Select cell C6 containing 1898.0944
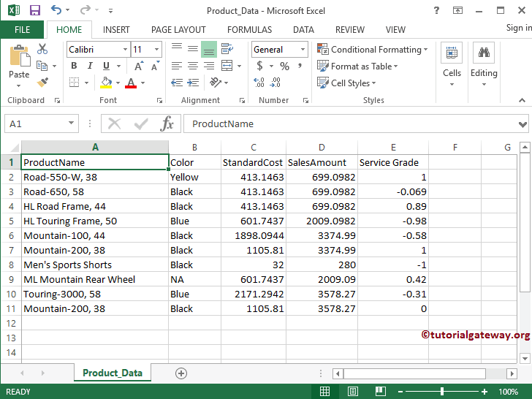The width and height of the screenshot is (532, 399). pyautogui.click(x=253, y=235)
